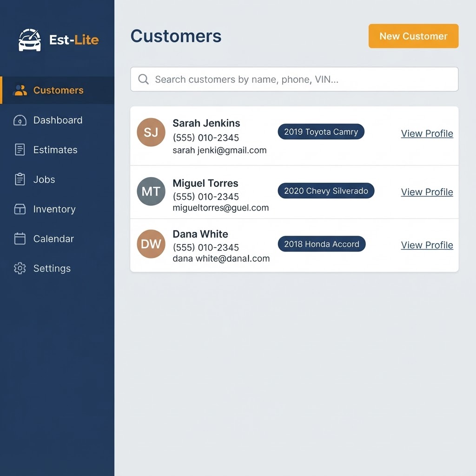The height and width of the screenshot is (476, 476).
Task: Click email dana white@danal.com
Action: [x=221, y=258]
